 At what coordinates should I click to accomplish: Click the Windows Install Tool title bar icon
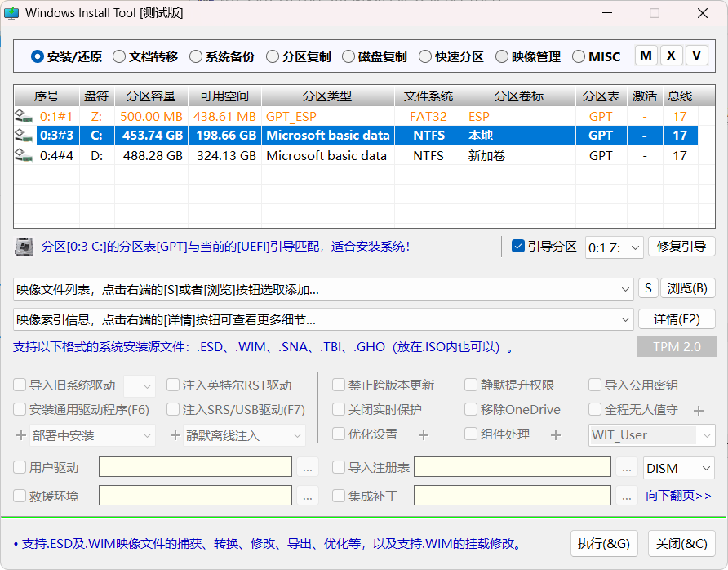pyautogui.click(x=11, y=13)
